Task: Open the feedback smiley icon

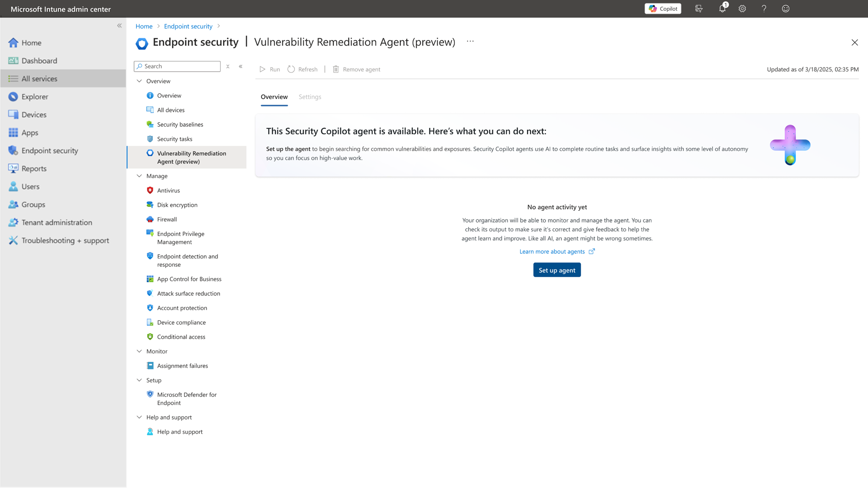Action: click(786, 9)
